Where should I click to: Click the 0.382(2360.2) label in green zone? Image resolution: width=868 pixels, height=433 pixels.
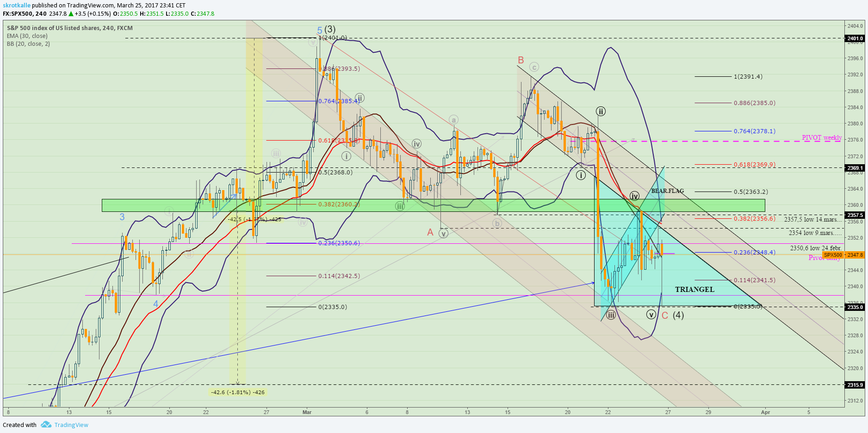click(339, 204)
